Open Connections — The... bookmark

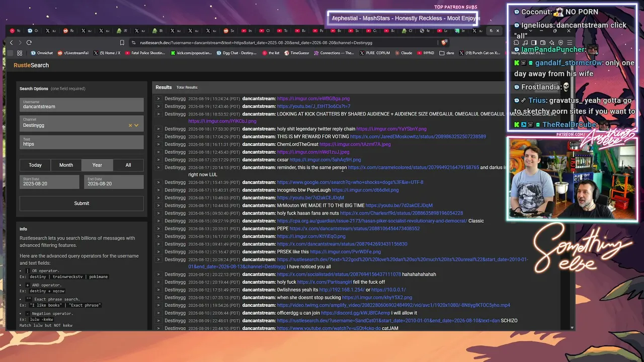pyautogui.click(x=334, y=53)
